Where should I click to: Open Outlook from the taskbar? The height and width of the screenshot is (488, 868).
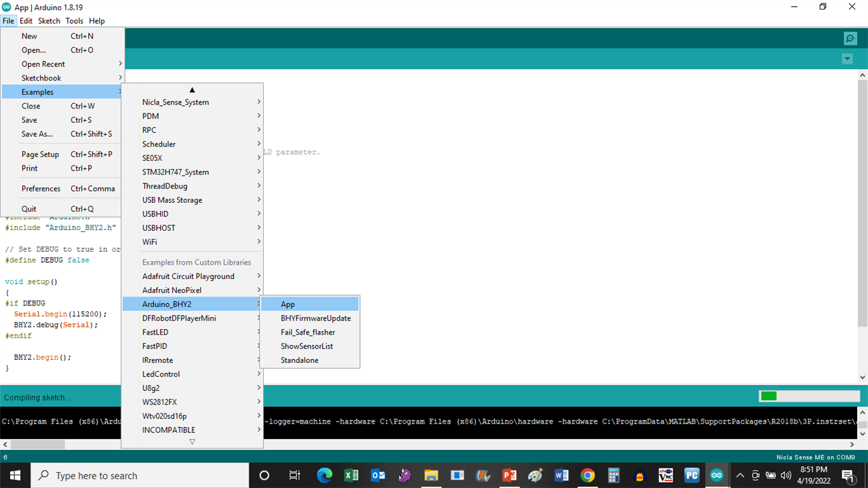click(x=378, y=476)
